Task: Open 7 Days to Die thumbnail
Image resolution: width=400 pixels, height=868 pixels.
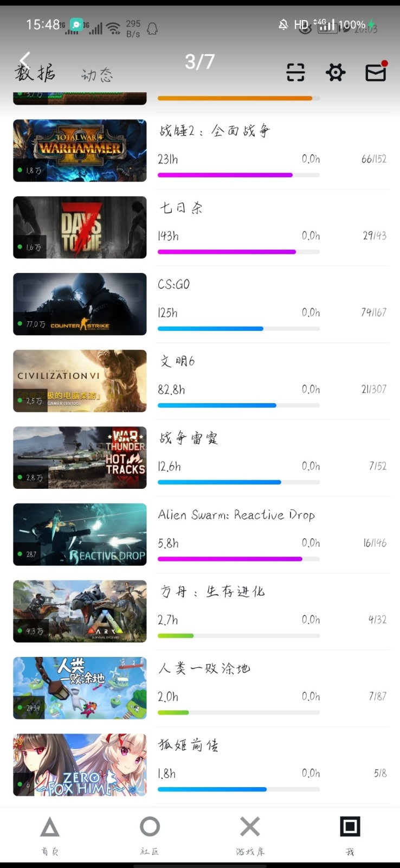Action: click(80, 227)
